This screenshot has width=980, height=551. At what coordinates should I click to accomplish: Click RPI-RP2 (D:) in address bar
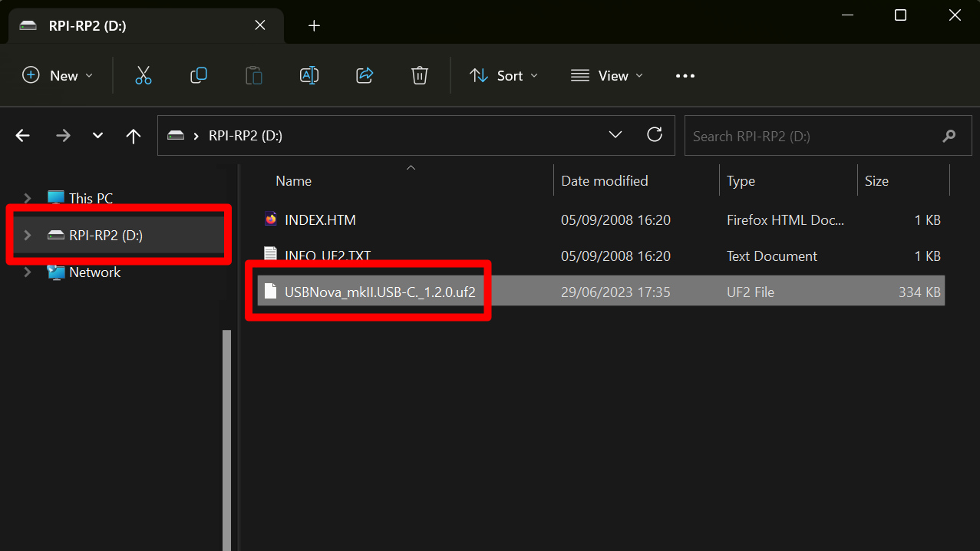tap(246, 136)
